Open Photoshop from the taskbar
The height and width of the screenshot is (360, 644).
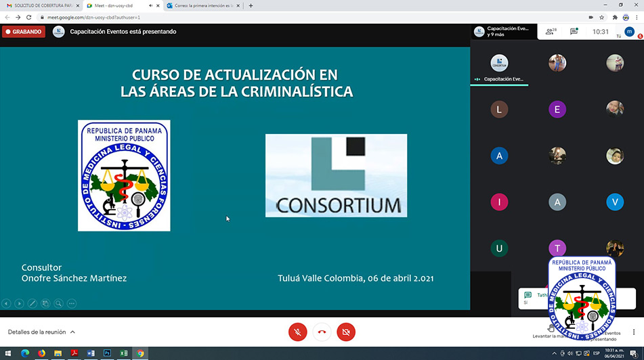(x=107, y=353)
